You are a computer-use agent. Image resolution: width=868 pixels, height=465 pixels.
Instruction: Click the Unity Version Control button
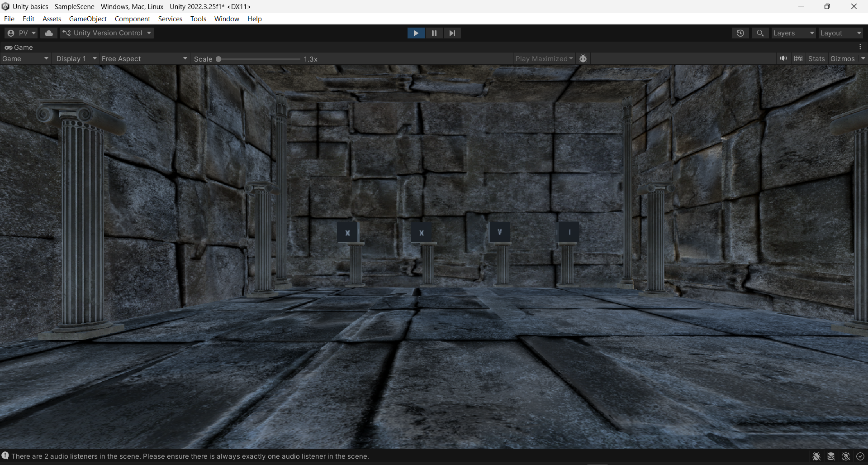107,33
